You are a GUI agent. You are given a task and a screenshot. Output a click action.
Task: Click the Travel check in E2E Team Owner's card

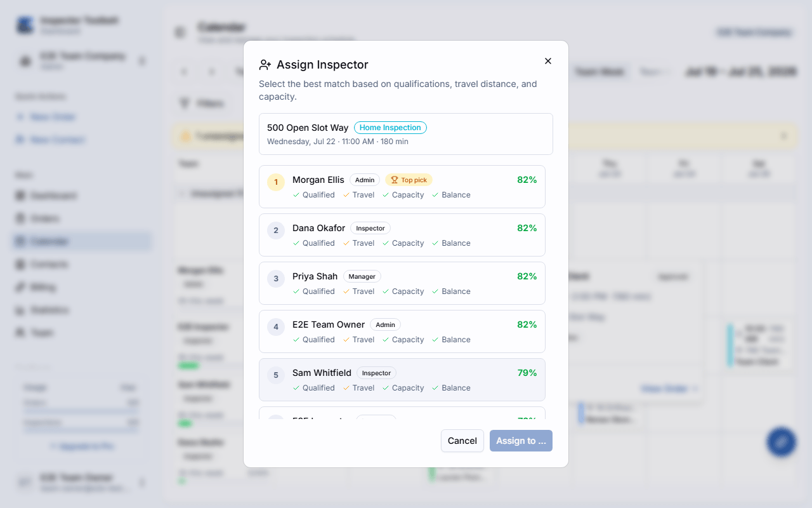coord(359,340)
